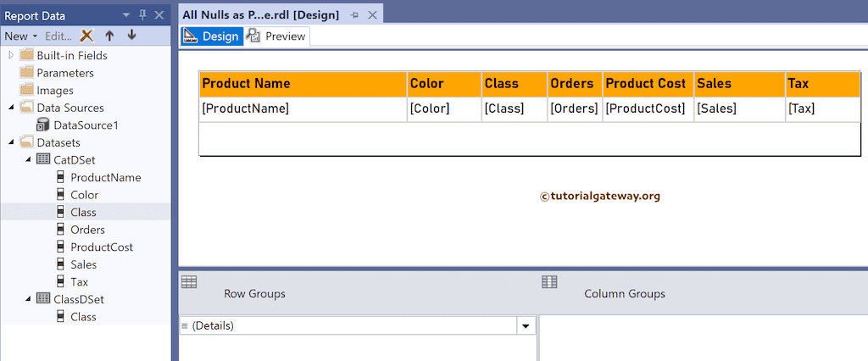
Task: Select the Built-in Fields folder icon
Action: click(26, 55)
